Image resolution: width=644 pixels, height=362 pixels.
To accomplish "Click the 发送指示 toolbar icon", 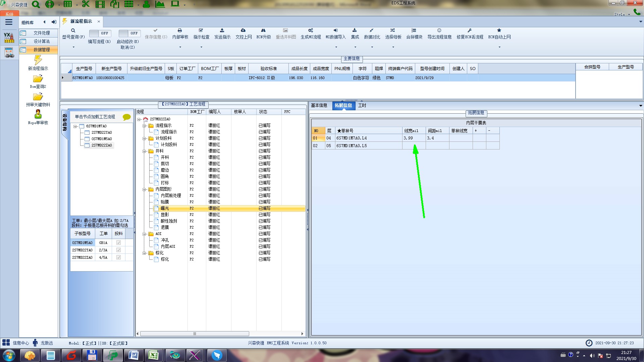I will [x=222, y=31].
